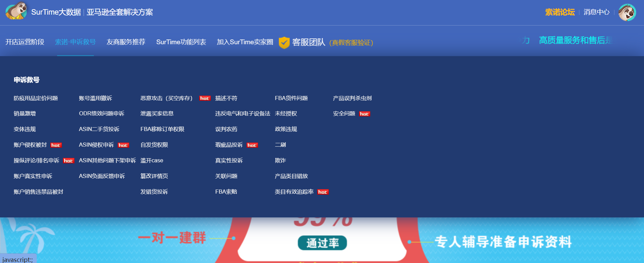Open SurTime功能列表 menu
This screenshot has height=263, width=644.
click(181, 42)
